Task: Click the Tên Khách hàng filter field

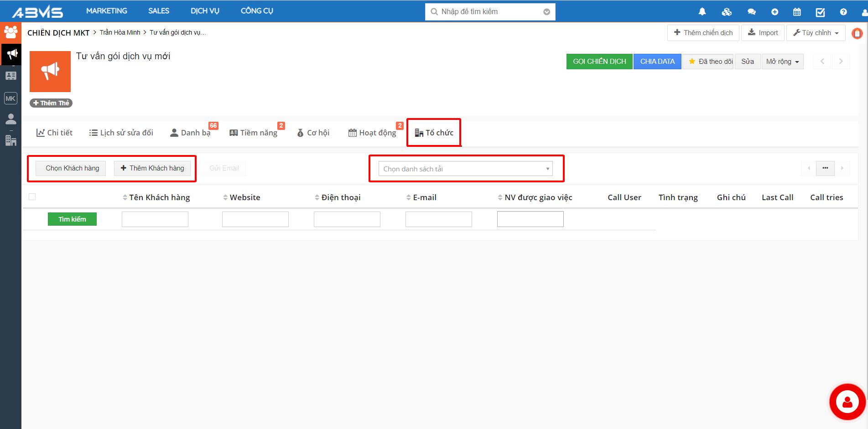Action: coord(155,219)
